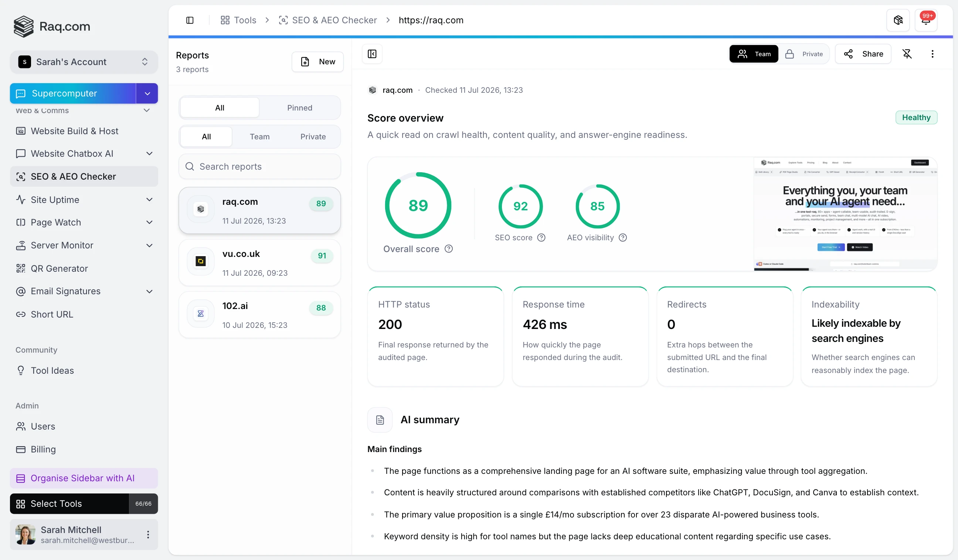
Task: Open the Supercomputer chat button
Action: [x=73, y=93]
